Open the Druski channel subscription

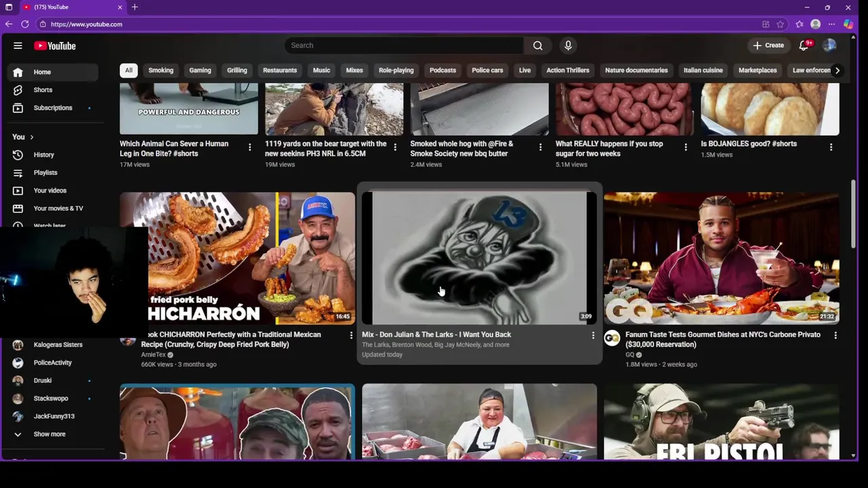tap(53, 380)
